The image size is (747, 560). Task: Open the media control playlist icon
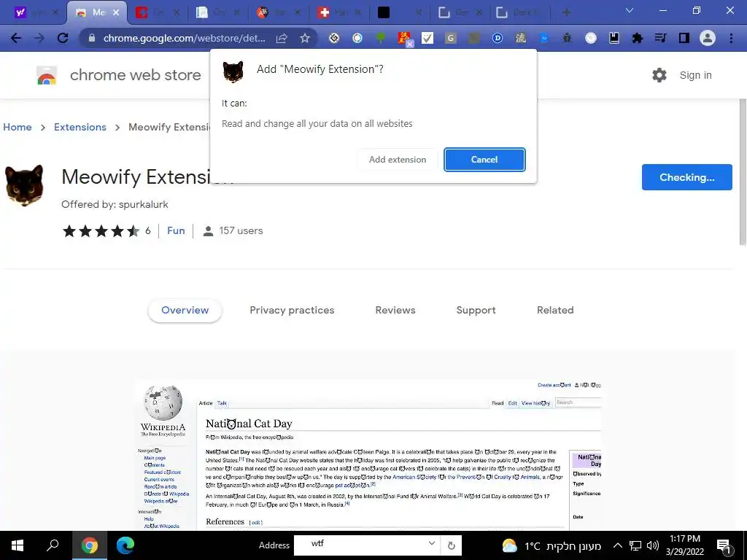pos(660,38)
